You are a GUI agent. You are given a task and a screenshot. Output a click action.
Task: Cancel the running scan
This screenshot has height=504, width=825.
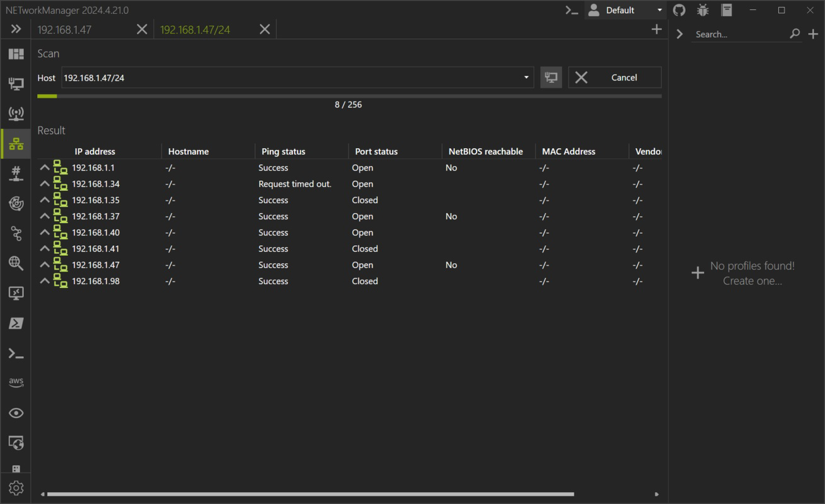pyautogui.click(x=614, y=77)
